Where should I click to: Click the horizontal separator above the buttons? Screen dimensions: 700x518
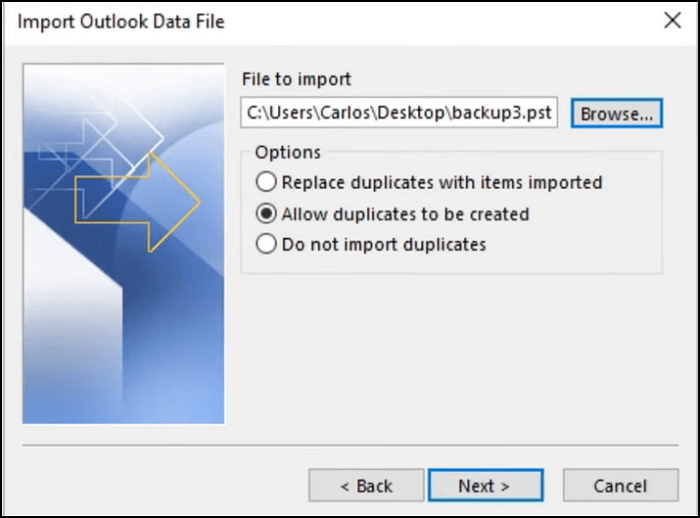[350, 443]
